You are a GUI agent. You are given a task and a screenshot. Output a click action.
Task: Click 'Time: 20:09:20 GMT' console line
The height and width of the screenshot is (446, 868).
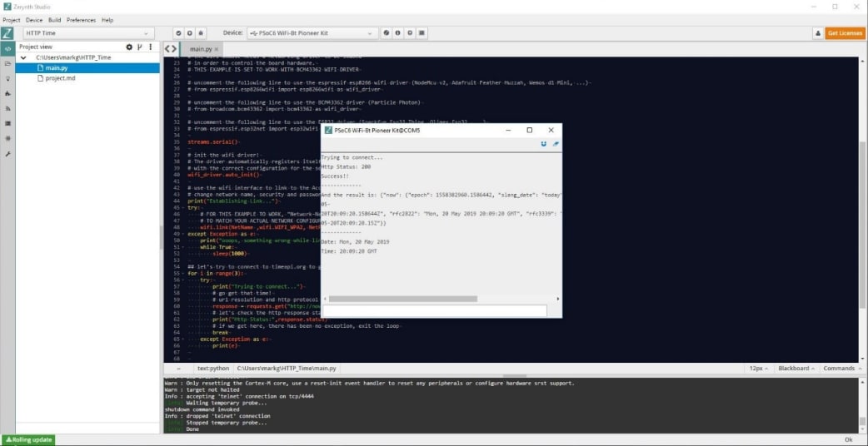click(349, 251)
